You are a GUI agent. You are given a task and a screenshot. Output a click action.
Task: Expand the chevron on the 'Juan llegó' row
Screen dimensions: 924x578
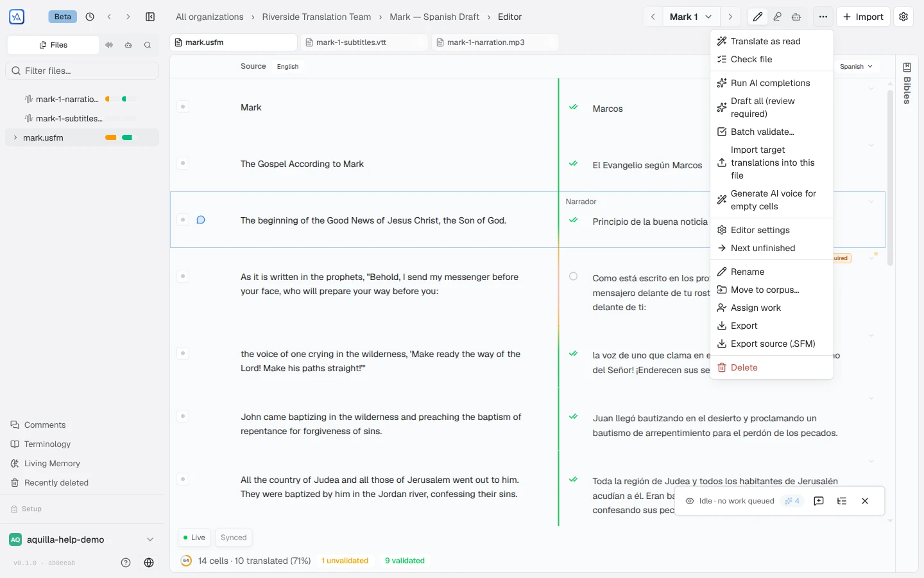(871, 398)
